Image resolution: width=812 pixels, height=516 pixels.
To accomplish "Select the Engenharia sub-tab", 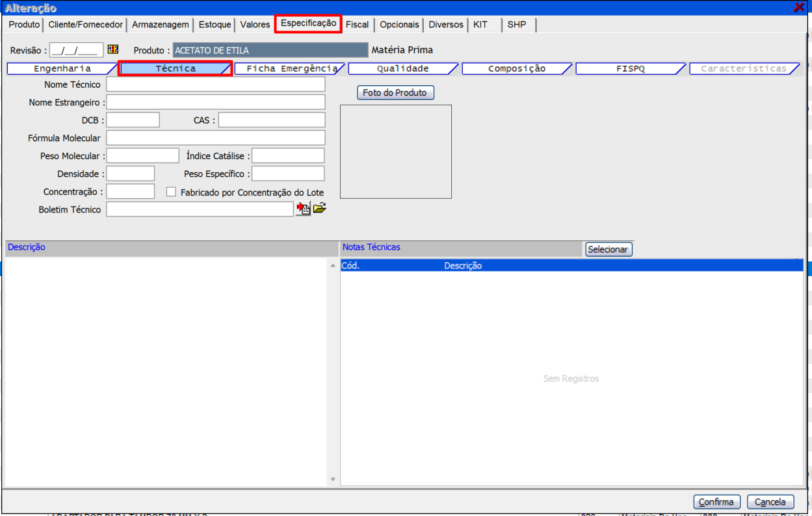I will click(x=62, y=68).
